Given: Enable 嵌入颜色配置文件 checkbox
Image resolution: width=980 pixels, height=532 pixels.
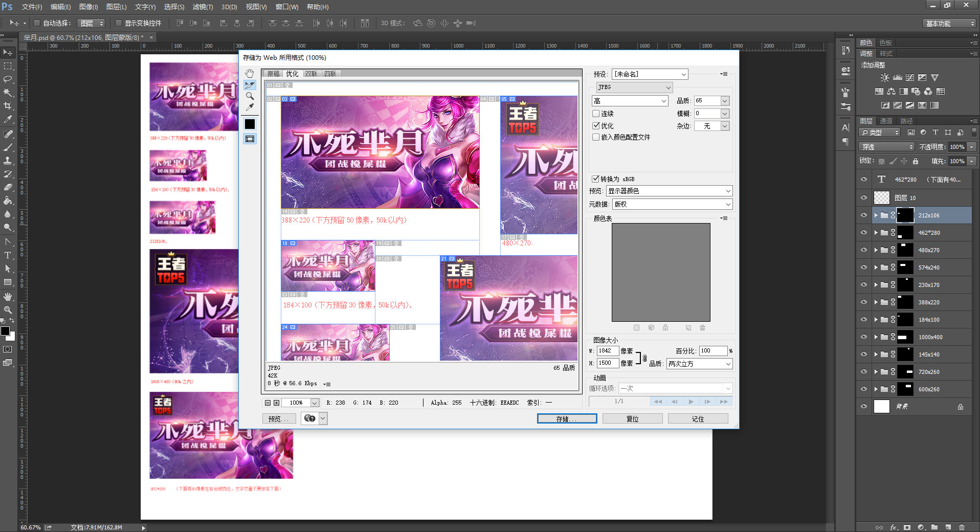Looking at the screenshot, I should tap(596, 137).
